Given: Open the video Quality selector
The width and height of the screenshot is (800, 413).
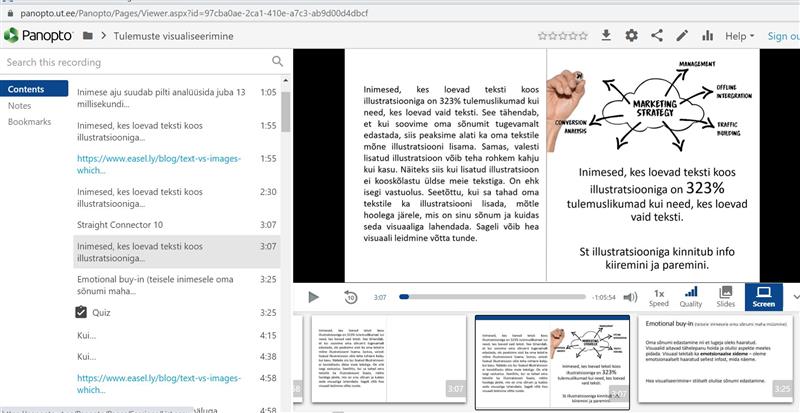Looking at the screenshot, I should coord(691,296).
